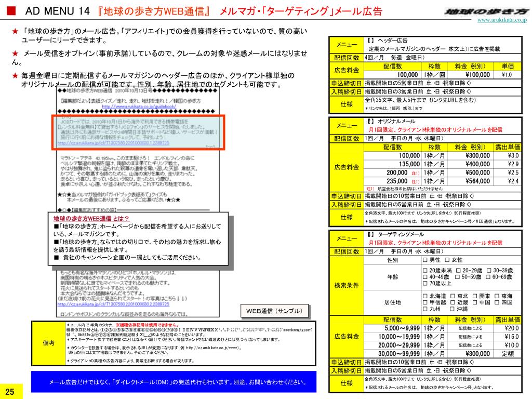532x399 pixels.
Task: Click the red square bullet before AD MENU 14
Action: point(11,11)
